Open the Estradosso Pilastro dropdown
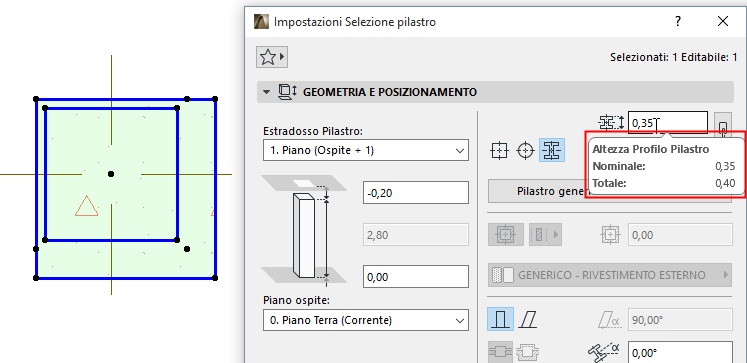The width and height of the screenshot is (747, 363). point(365,151)
